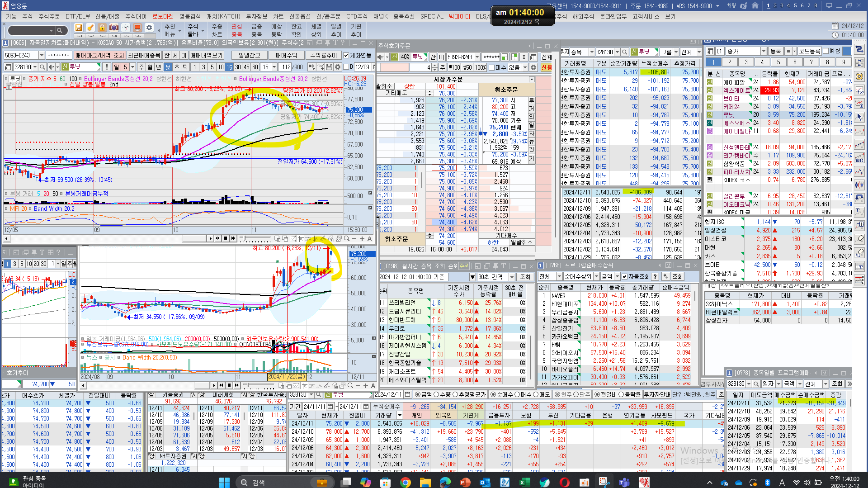Toggle the 자동조회 checkbox in the 0766 window

624,276
